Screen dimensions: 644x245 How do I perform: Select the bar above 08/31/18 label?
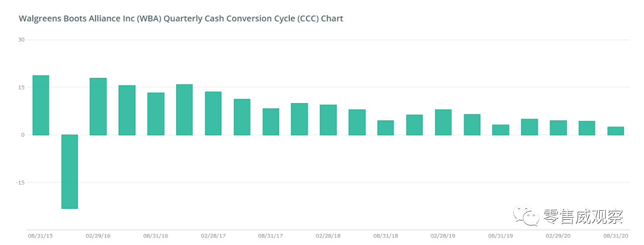pos(386,128)
